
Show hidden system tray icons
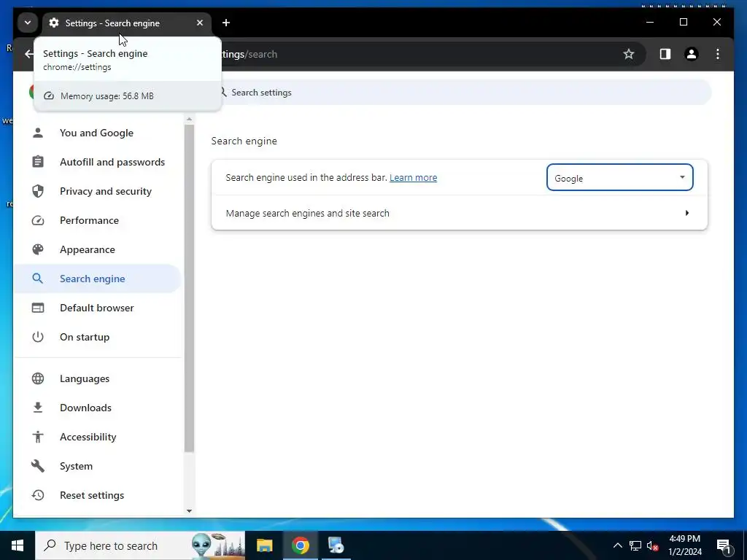pyautogui.click(x=617, y=545)
